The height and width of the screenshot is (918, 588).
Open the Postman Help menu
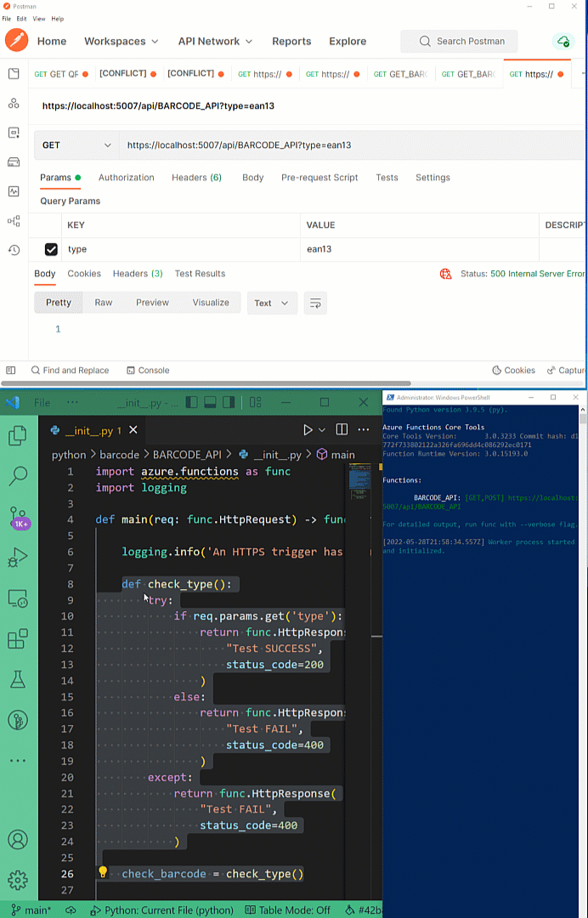tap(57, 19)
